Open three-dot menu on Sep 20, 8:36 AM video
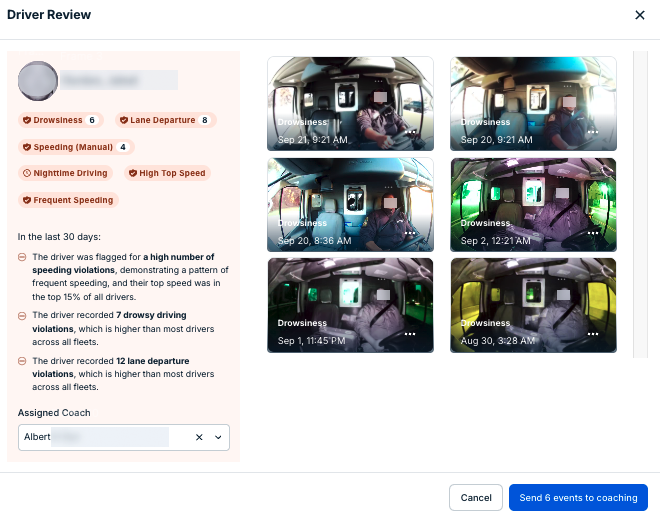660x517 pixels. click(410, 233)
